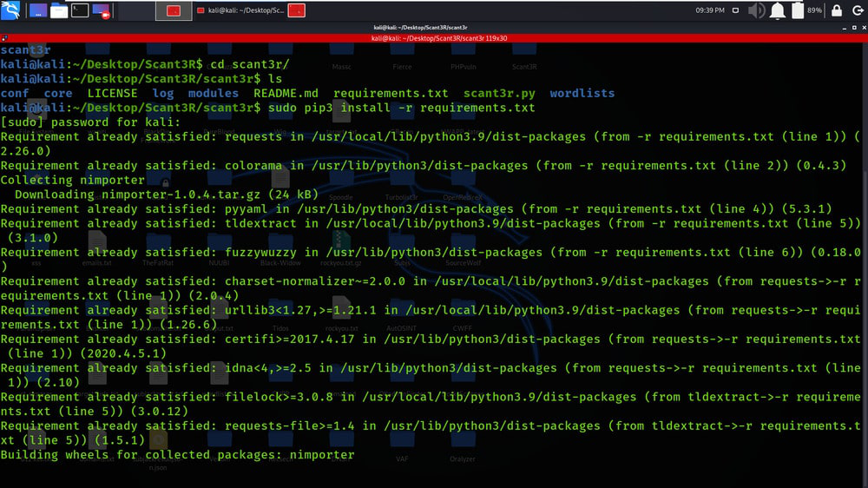This screenshot has height=488, width=868.
Task: Click 'core' directory name in ls output
Action: [58, 93]
